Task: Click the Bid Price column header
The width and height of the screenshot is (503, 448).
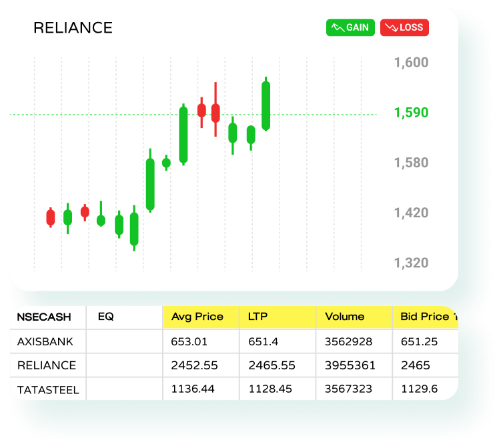Action: [x=424, y=317]
